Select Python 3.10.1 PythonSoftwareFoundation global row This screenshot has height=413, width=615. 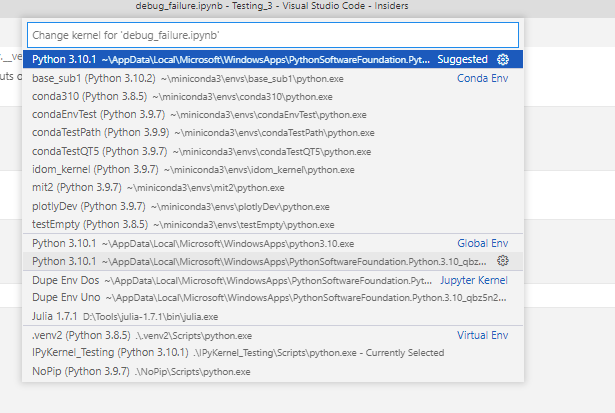tap(273, 261)
